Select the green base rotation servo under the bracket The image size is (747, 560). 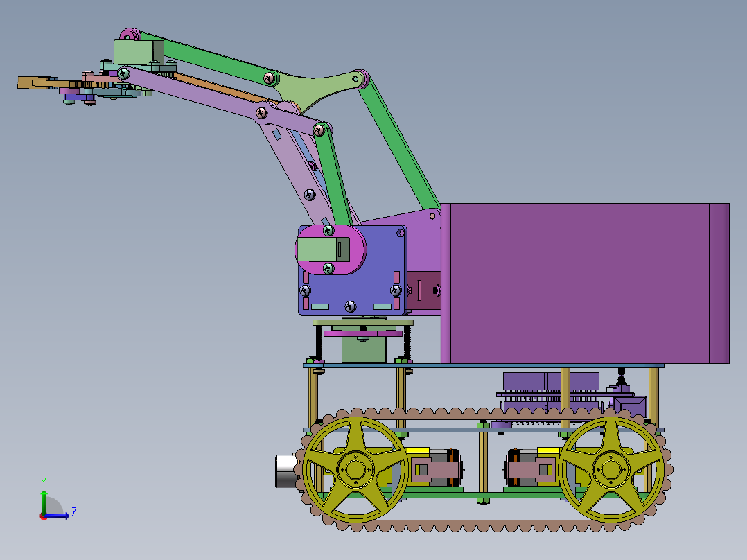click(364, 350)
